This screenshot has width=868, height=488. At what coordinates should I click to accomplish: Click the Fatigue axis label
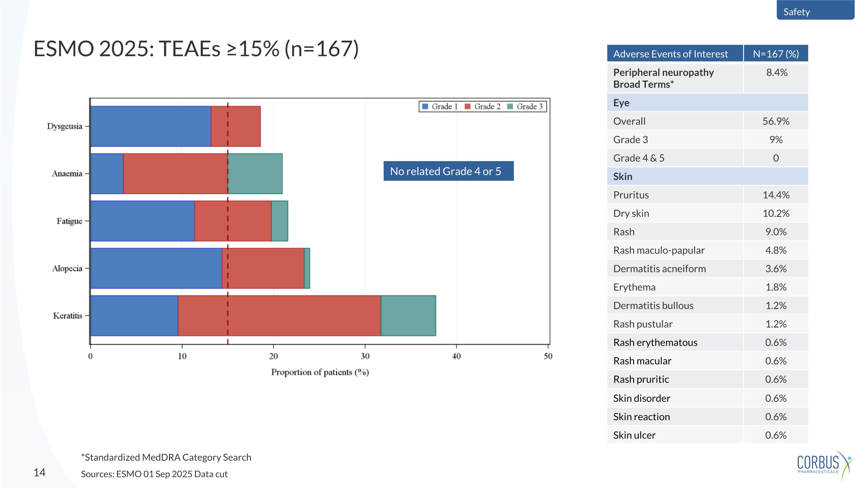(x=69, y=221)
